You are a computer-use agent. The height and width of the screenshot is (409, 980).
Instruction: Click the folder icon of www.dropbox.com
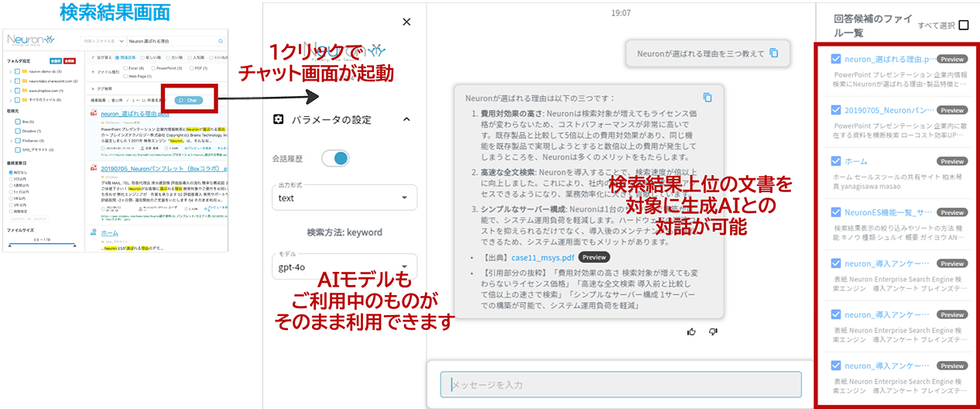click(25, 91)
